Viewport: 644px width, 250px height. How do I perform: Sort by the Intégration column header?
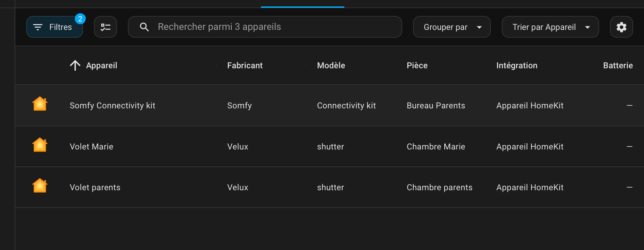pyautogui.click(x=516, y=66)
